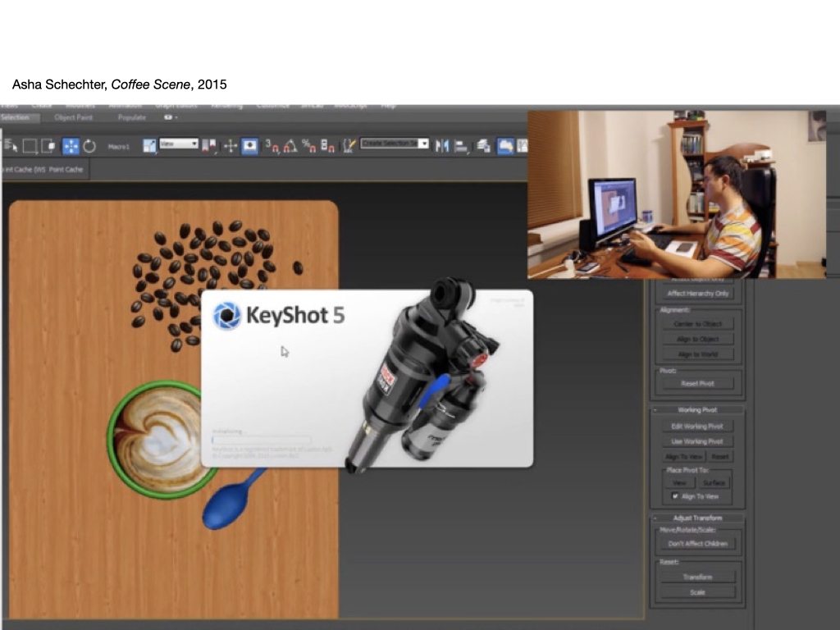Screen dimensions: 840x630
Task: Toggle the Ribbon display icon
Action: [505, 146]
